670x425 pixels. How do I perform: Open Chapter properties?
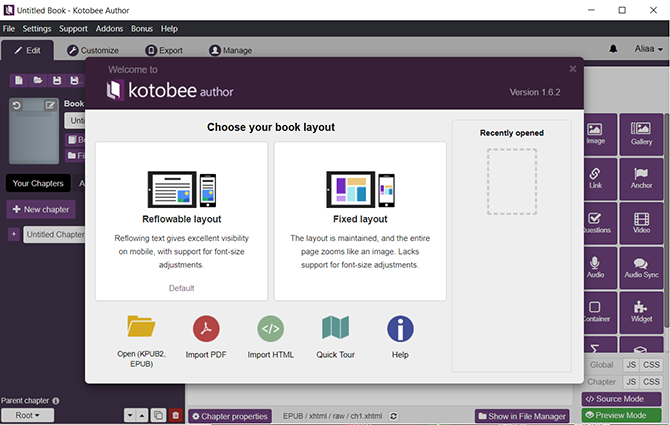click(230, 416)
